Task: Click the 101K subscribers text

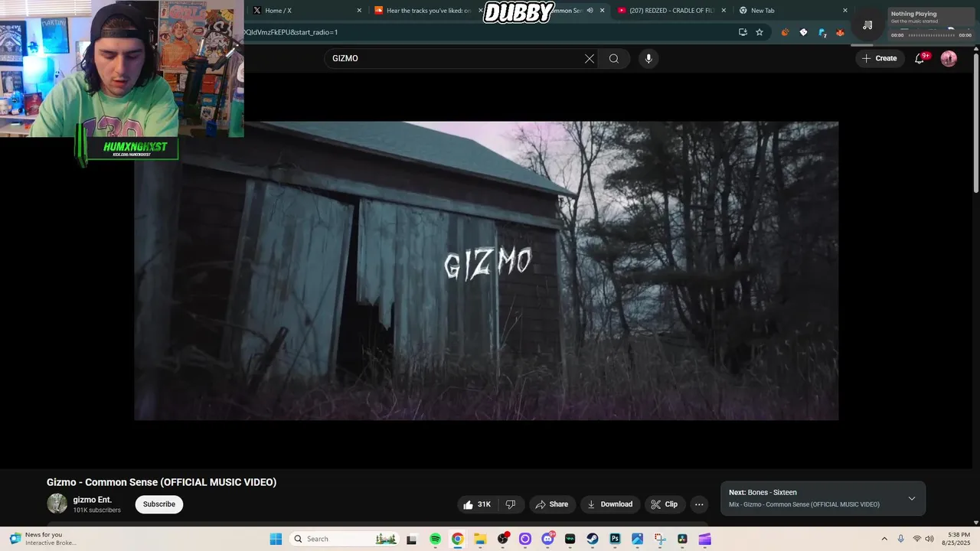Action: coord(96,510)
